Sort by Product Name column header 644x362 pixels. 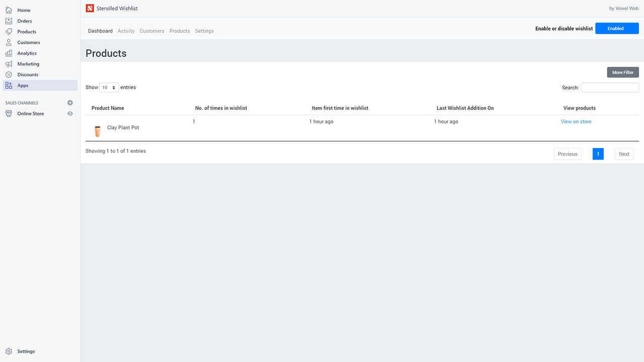[108, 108]
